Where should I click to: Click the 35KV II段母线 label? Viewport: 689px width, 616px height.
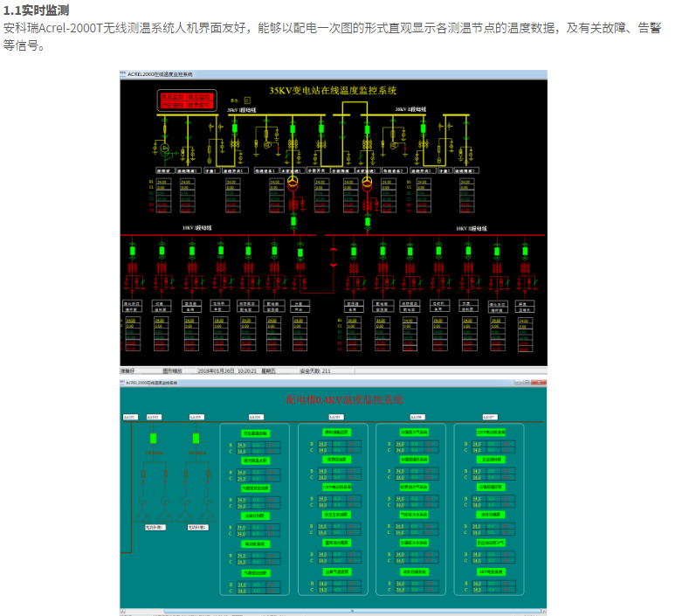410,109
